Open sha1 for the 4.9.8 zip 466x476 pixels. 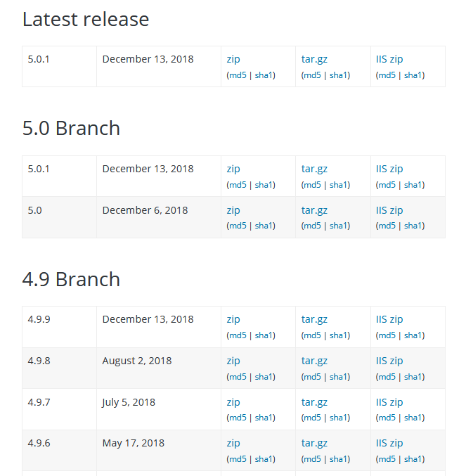click(x=264, y=377)
